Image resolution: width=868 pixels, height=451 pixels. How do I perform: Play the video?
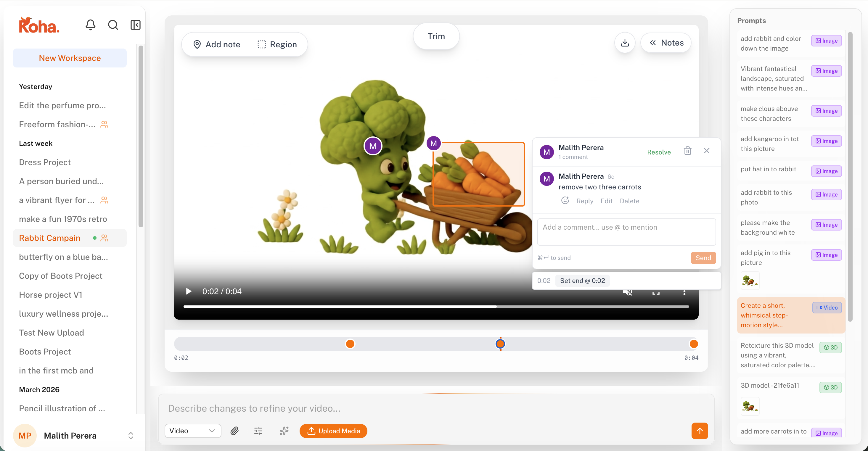189,291
